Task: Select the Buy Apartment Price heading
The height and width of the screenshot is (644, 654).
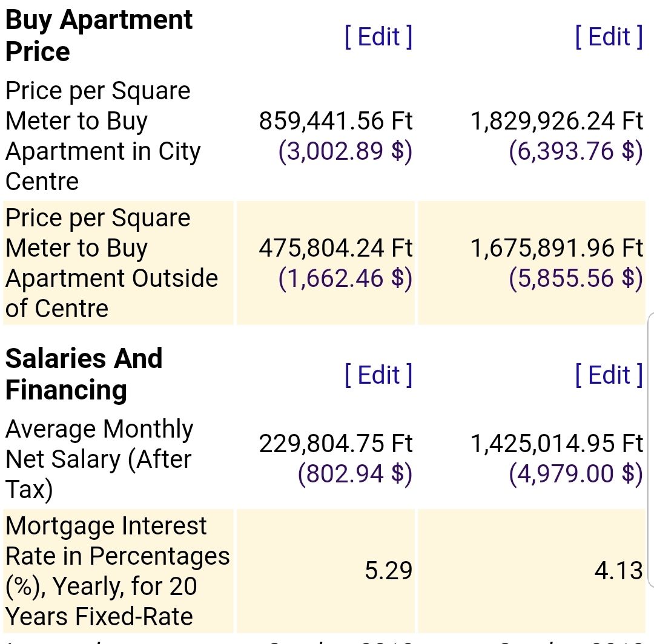Action: tap(99, 36)
